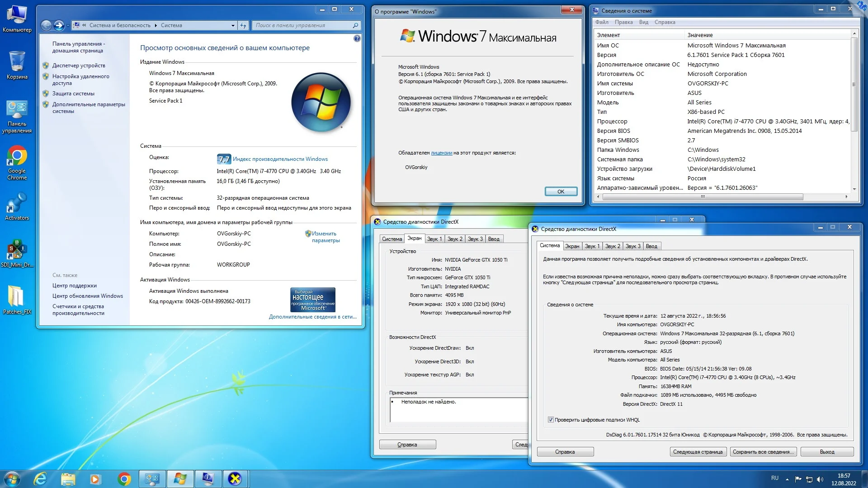Toggle Check WHQL digital signatures checkbox
Screen dimensions: 868x488
click(x=551, y=420)
